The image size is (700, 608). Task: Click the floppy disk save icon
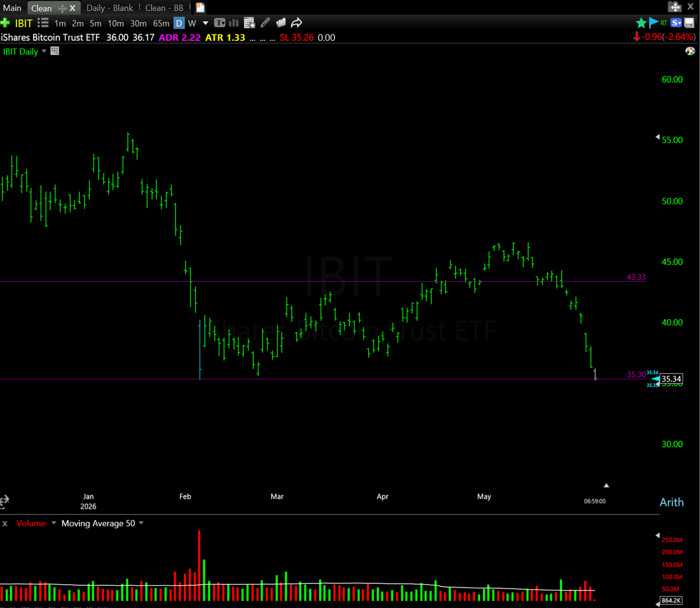pyautogui.click(x=689, y=23)
